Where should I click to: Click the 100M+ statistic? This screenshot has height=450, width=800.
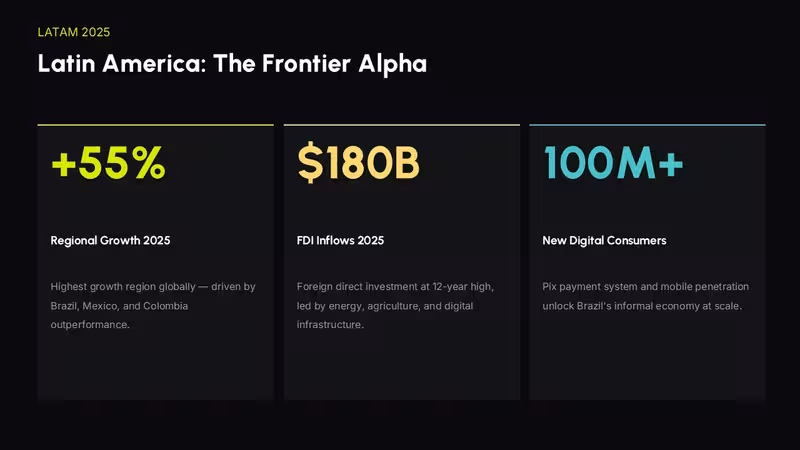[613, 163]
